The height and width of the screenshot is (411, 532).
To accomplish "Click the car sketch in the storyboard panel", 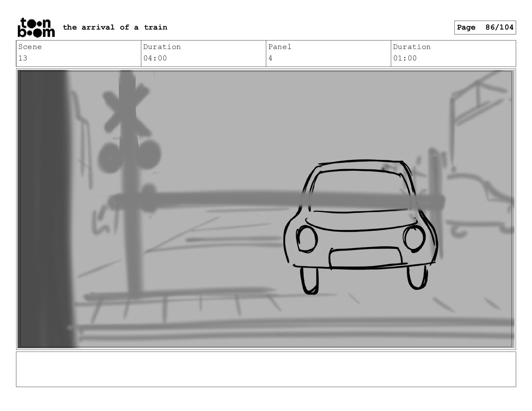I will (x=360, y=227).
